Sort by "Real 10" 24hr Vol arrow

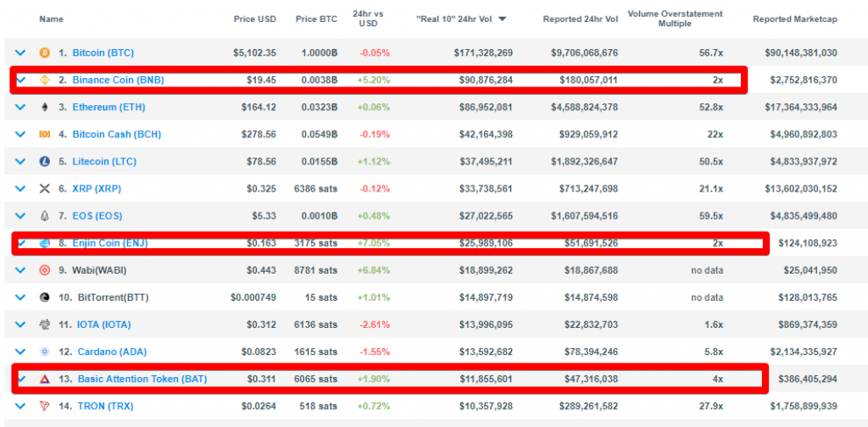(x=502, y=19)
